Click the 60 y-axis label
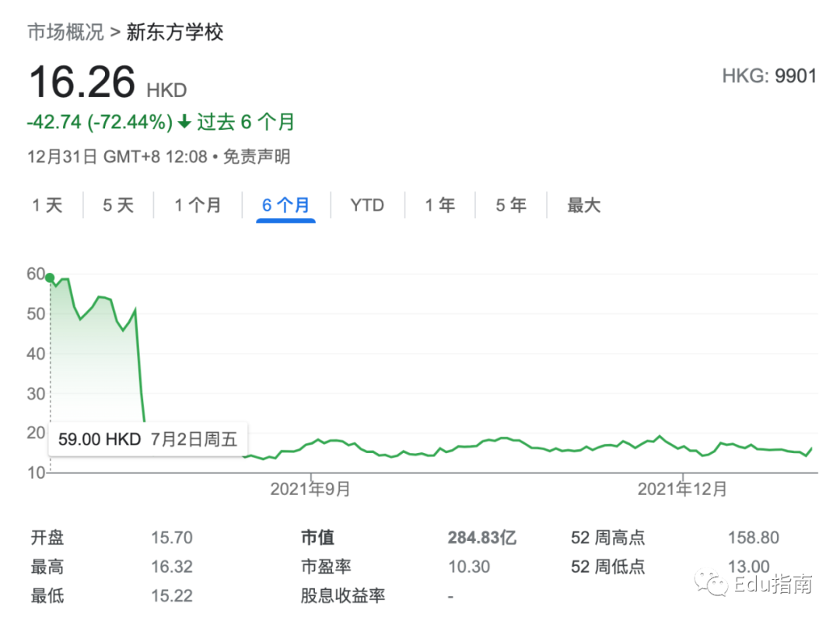Viewport: 840px width, 621px height. point(35,274)
